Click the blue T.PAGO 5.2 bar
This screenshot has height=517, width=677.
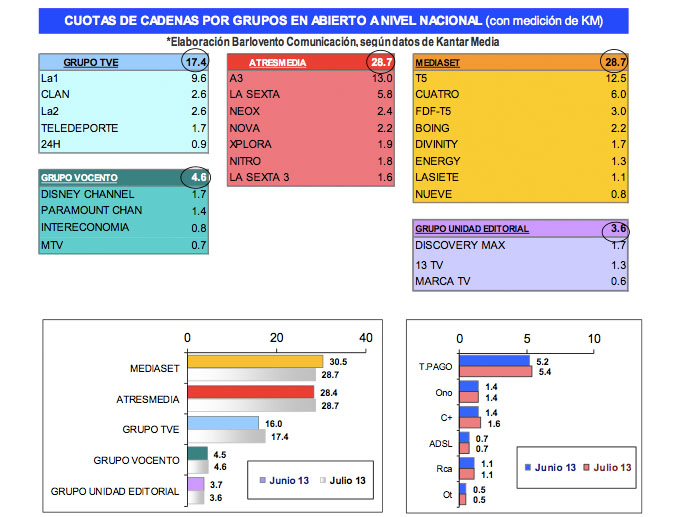(493, 361)
